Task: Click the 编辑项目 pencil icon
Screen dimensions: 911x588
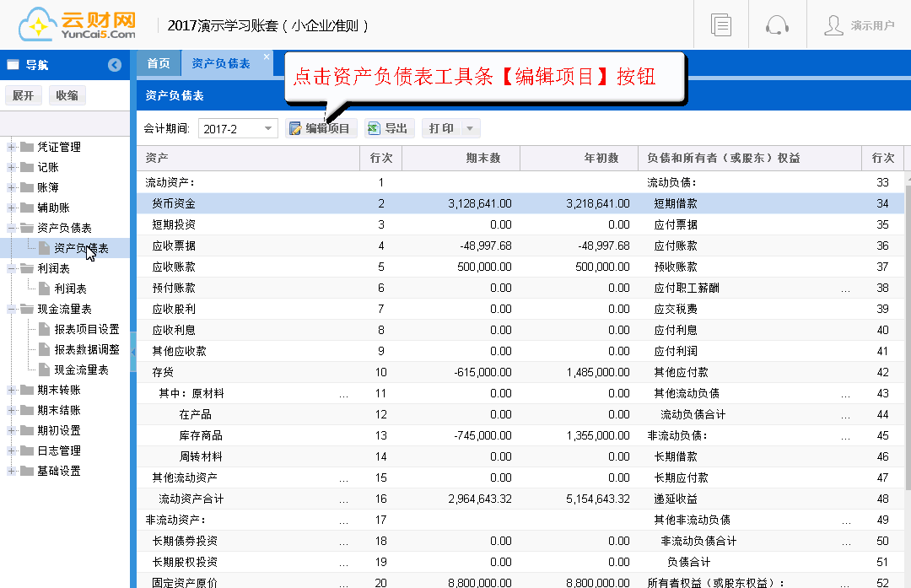Action: click(295, 128)
